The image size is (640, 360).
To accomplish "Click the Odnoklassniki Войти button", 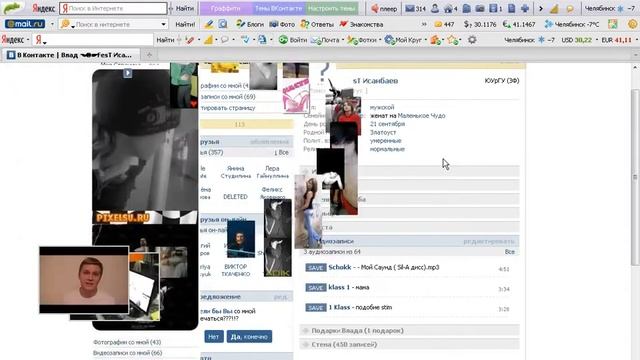I will pos(293,40).
